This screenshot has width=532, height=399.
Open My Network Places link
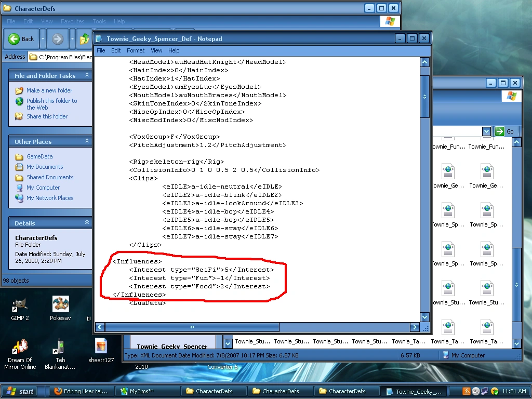pos(50,198)
